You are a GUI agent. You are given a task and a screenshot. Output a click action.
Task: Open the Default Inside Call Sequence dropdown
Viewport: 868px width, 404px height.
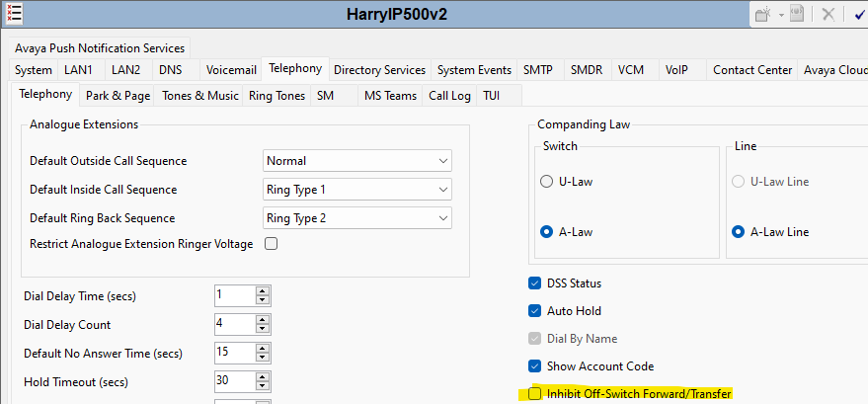357,190
